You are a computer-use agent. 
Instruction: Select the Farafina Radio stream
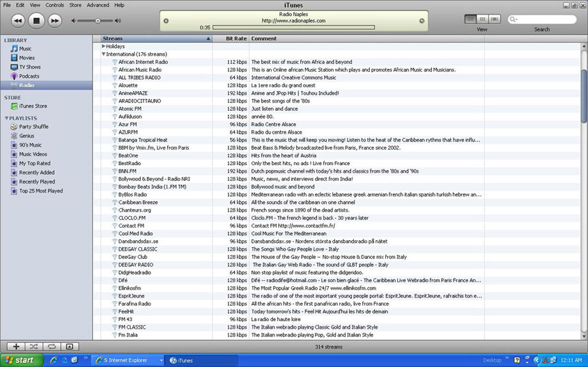(135, 304)
